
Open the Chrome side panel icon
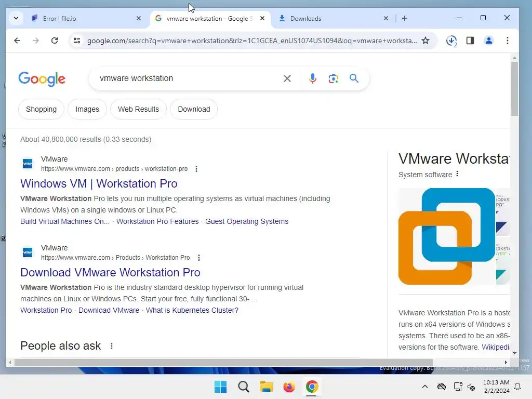click(470, 41)
